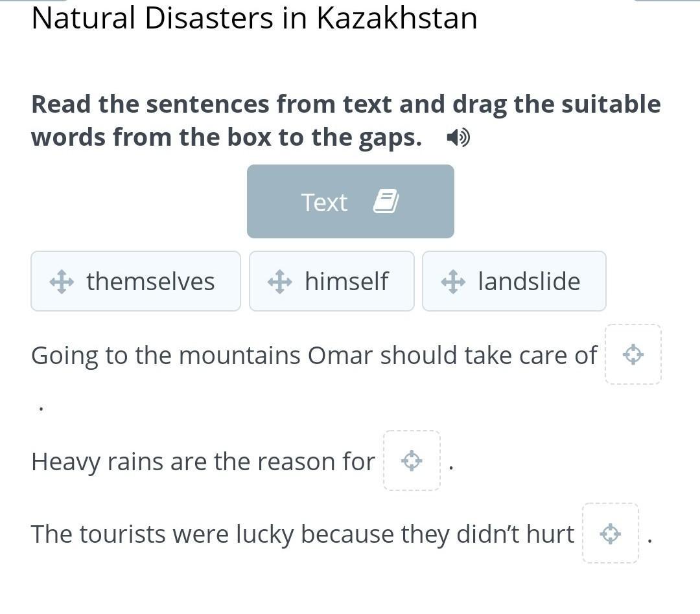
Task: Click the book icon on Text button
Action: [x=386, y=201]
